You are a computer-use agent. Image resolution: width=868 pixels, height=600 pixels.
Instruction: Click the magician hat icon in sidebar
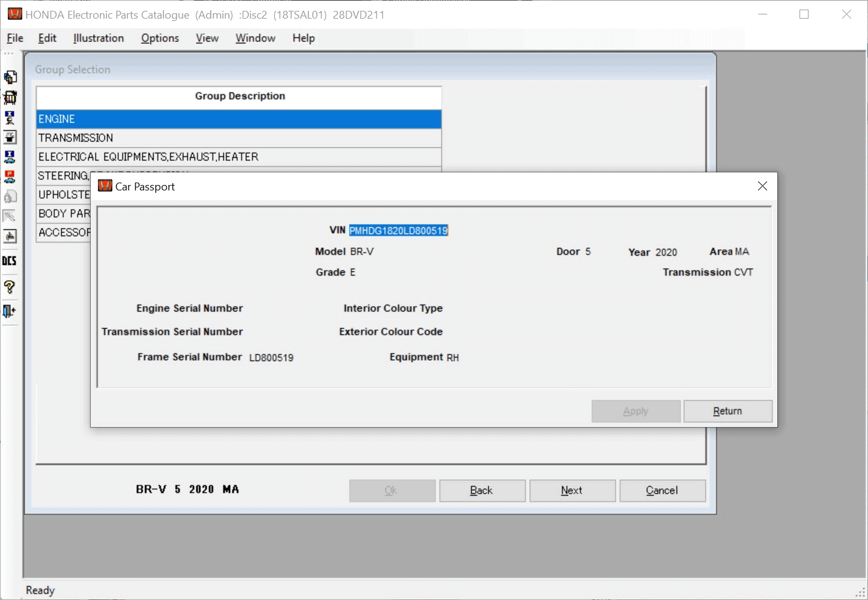click(x=10, y=137)
